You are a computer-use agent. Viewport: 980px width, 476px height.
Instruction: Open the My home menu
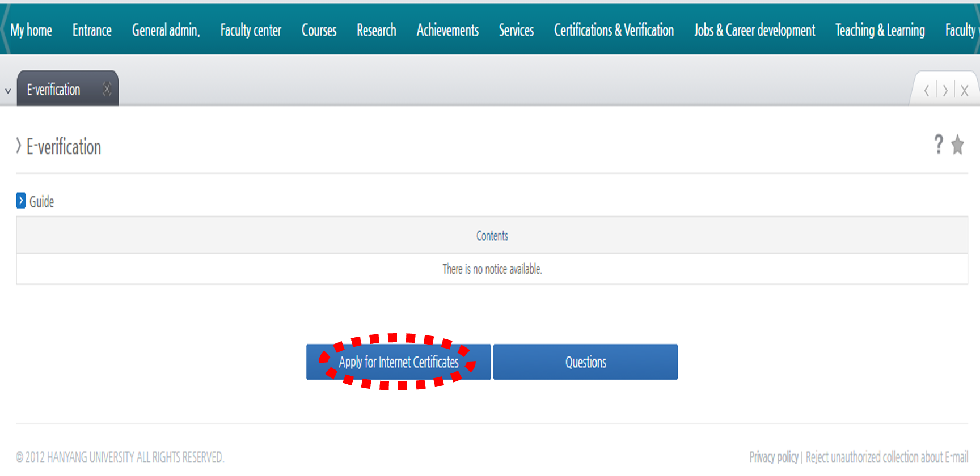click(31, 30)
